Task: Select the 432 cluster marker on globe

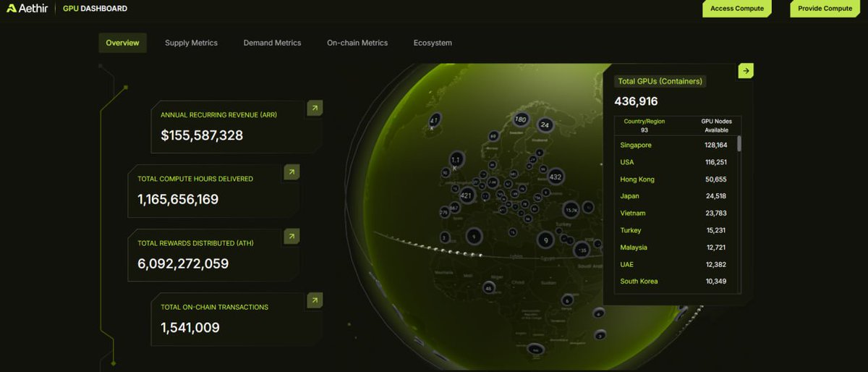Action: click(x=556, y=177)
